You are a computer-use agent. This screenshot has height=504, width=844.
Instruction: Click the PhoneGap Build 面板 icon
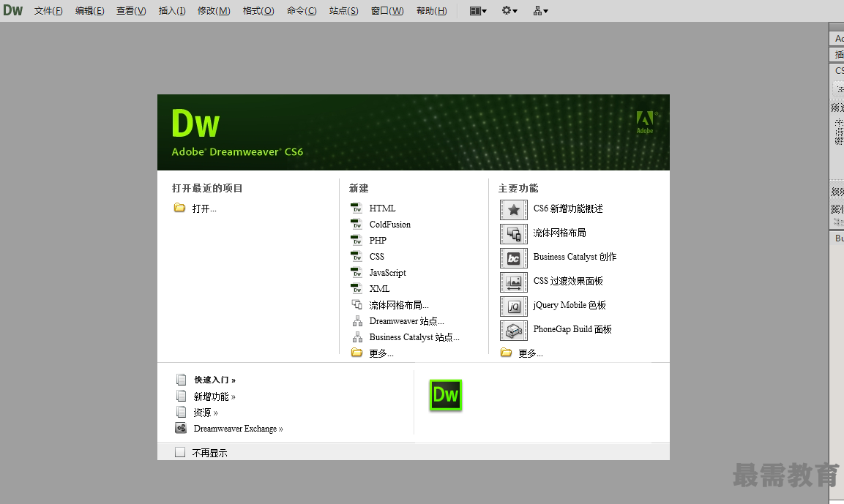click(514, 330)
